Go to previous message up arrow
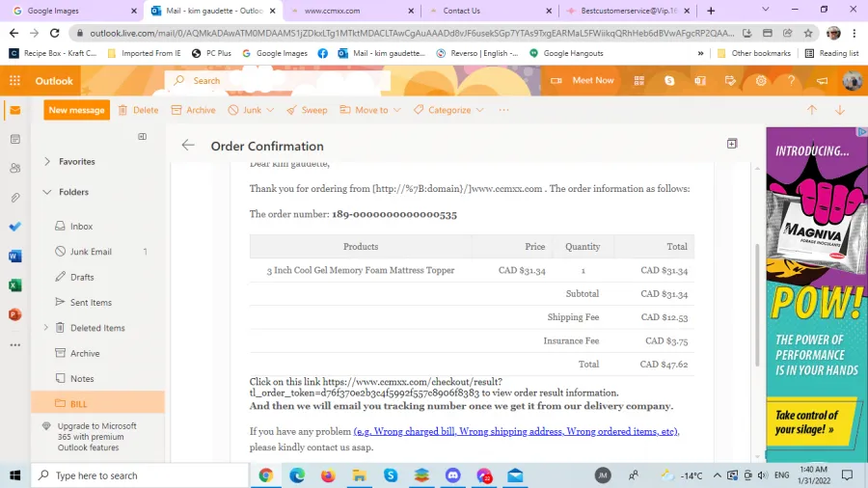 (x=811, y=110)
